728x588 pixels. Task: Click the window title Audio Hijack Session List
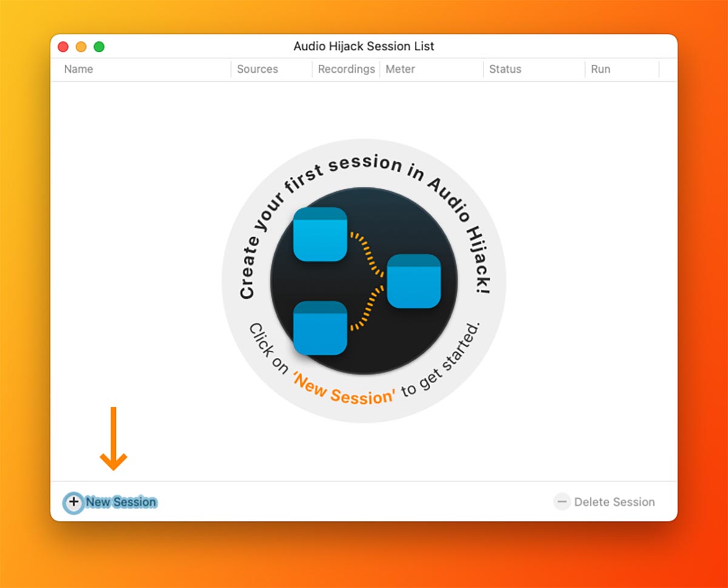(364, 46)
